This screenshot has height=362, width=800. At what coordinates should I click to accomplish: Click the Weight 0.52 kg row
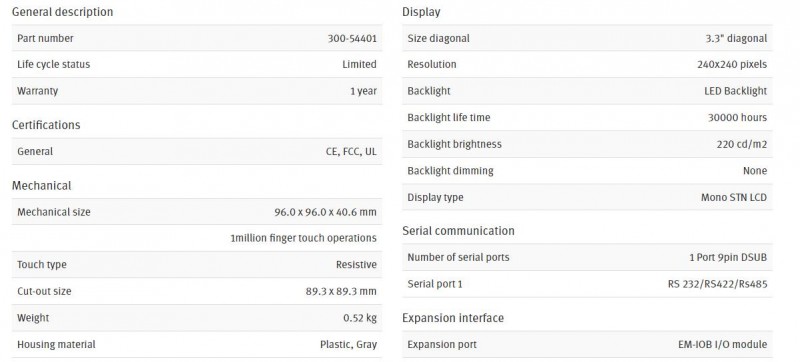(197, 318)
